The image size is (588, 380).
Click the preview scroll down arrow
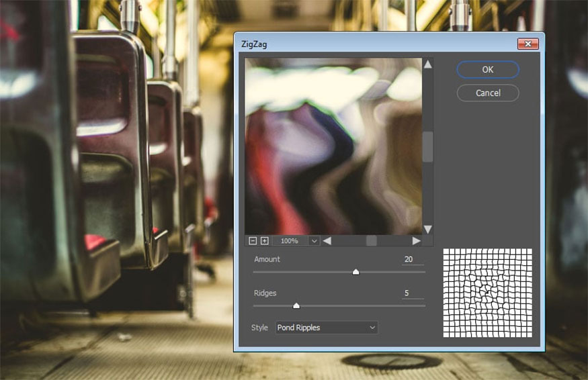point(427,229)
